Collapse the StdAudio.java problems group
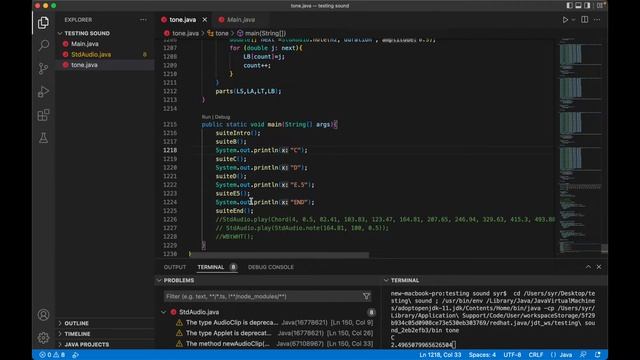This screenshot has height=360, width=640. [x=164, y=312]
